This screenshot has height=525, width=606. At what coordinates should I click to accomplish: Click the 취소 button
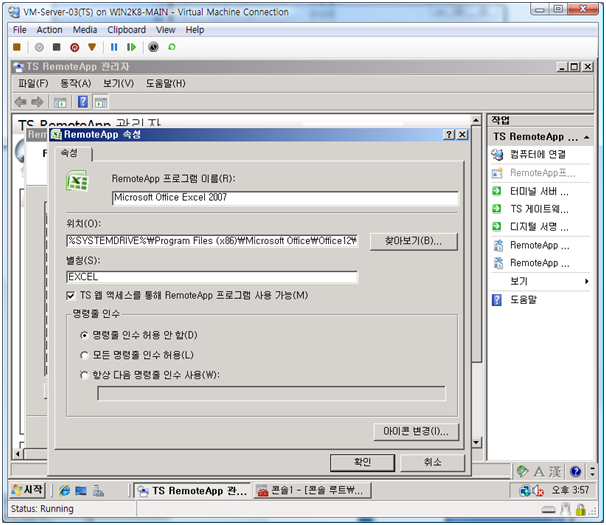click(x=432, y=462)
